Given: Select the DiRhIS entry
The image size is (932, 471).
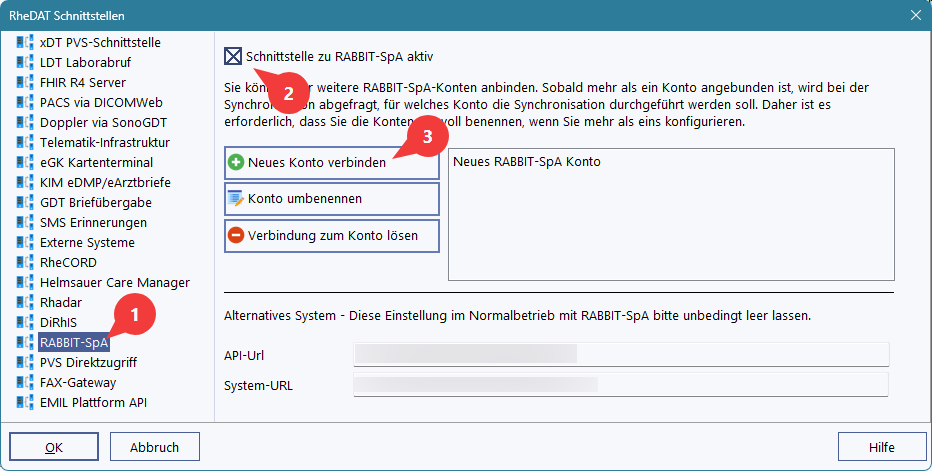Looking at the screenshot, I should (58, 322).
